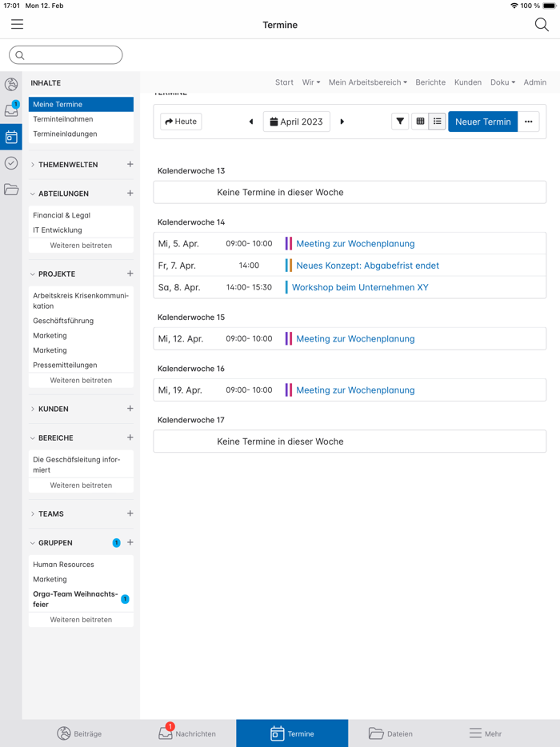Open the globe Beiträge icon in sidebar

(x=11, y=84)
